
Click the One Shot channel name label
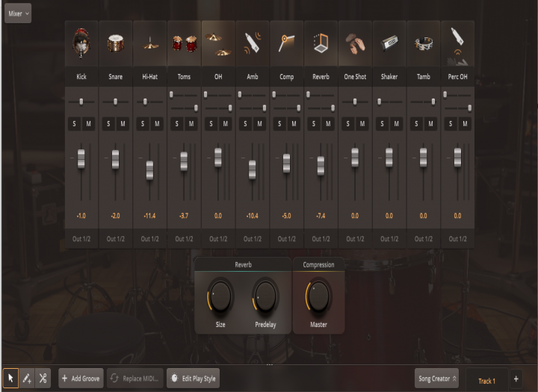point(355,76)
